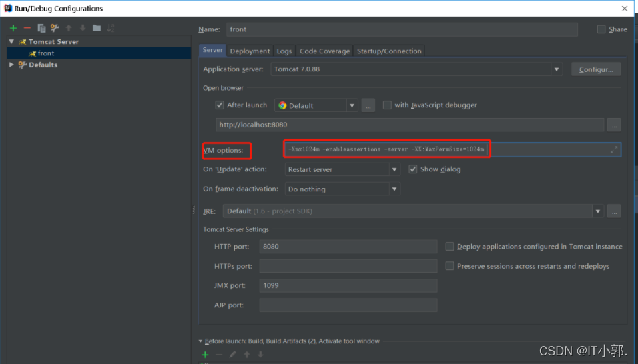This screenshot has width=638, height=364.
Task: Click the HTTPs port field
Action: pos(348,266)
